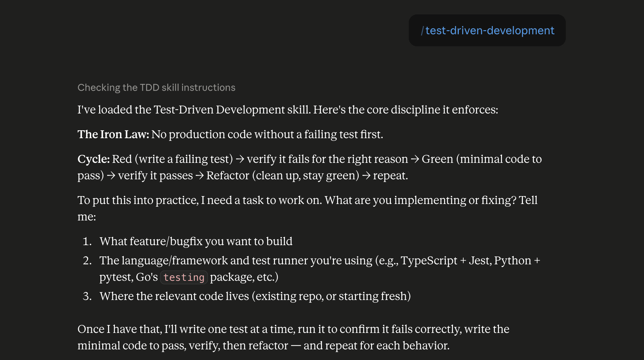Click 'What feature/bugfix you want to build'
The height and width of the screenshot is (360, 644).
coord(196,241)
